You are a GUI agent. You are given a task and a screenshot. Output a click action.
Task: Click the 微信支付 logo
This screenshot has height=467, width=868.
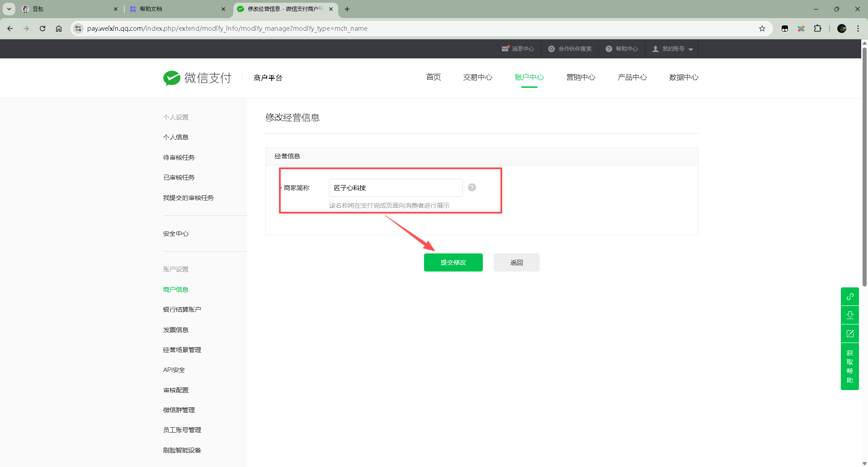coord(198,78)
